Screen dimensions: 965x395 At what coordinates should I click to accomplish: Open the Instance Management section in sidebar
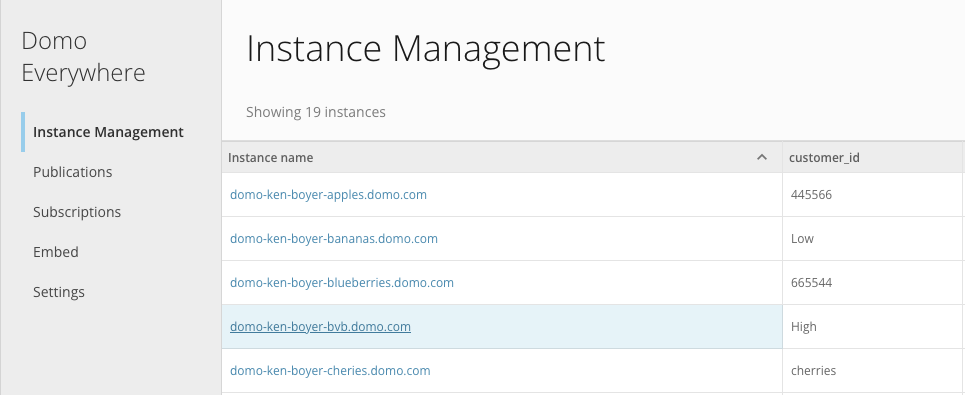(108, 132)
